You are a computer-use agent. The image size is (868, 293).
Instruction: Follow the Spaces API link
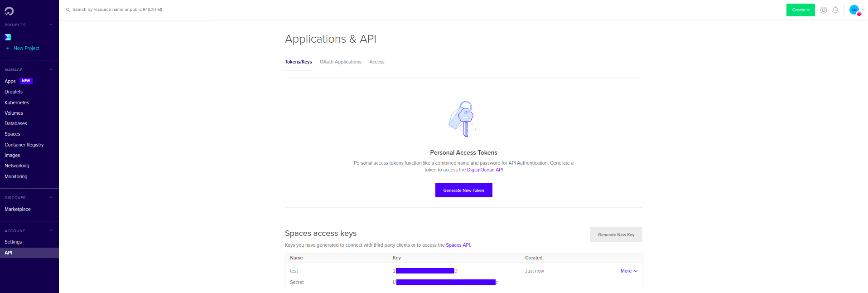(x=458, y=245)
